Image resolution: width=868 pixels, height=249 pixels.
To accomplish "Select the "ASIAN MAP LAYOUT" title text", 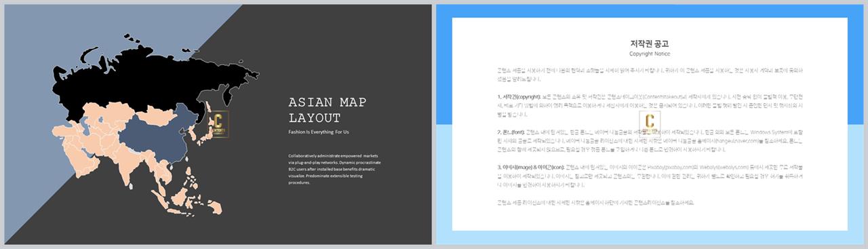I will pos(327,109).
